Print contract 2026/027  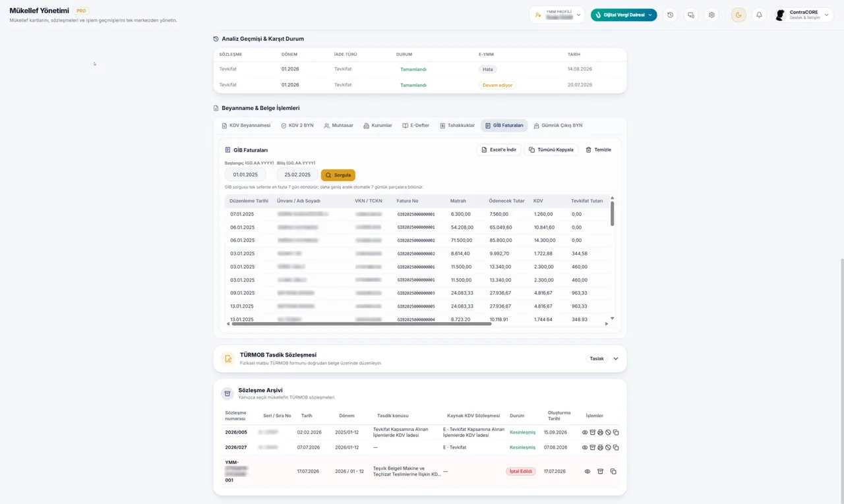pos(600,447)
